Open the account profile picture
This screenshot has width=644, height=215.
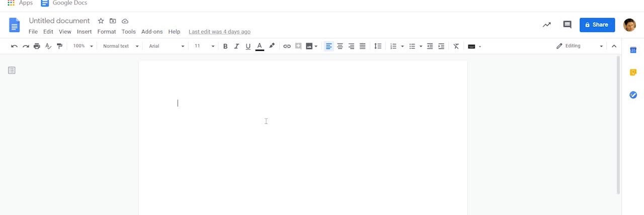[629, 25]
